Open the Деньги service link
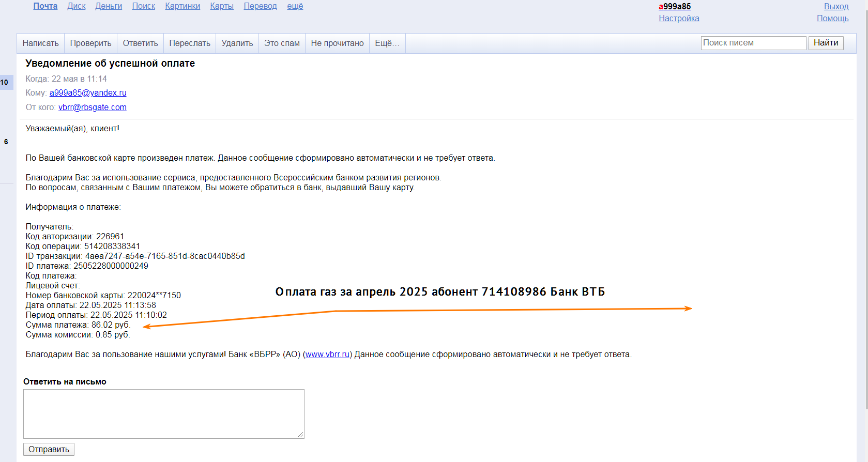The height and width of the screenshot is (462, 868). [x=109, y=6]
